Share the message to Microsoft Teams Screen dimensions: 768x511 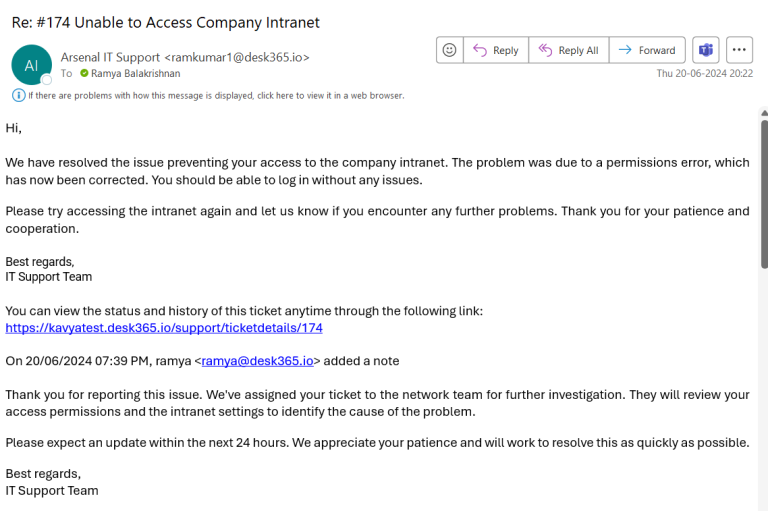[706, 50]
